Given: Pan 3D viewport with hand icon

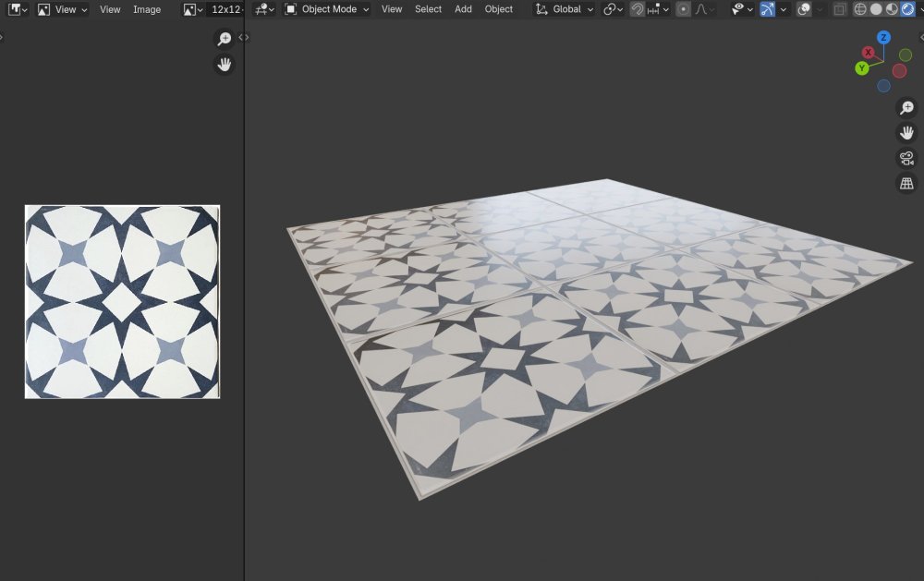Looking at the screenshot, I should tap(906, 133).
